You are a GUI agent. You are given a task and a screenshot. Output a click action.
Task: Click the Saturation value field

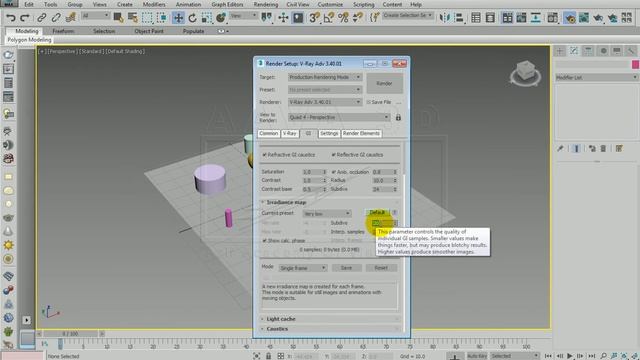(x=312, y=172)
